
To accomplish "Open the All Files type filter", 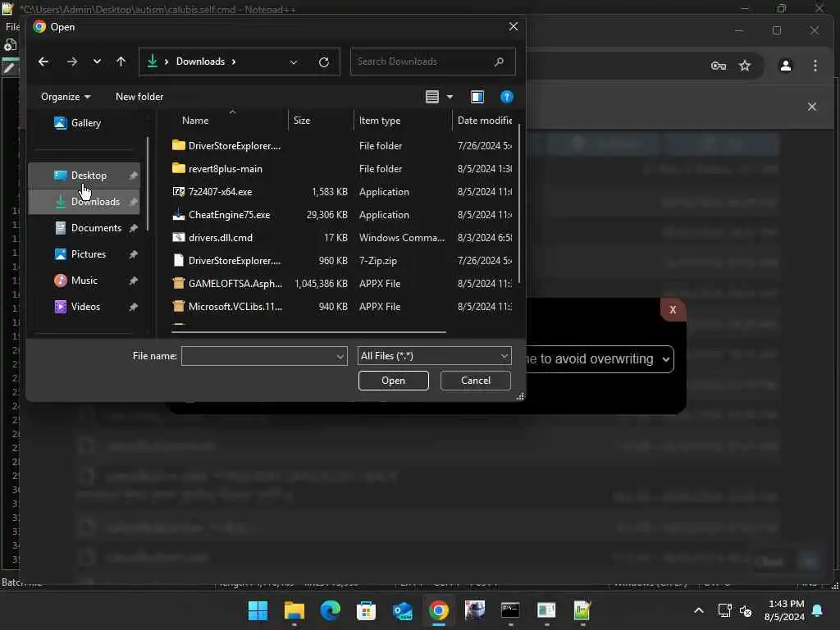I will pyautogui.click(x=435, y=356).
